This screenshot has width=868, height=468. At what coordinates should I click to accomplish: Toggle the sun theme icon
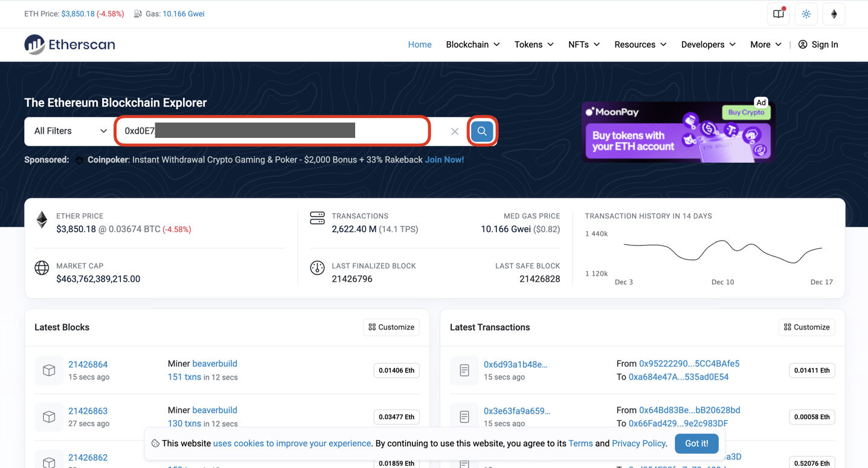click(806, 14)
